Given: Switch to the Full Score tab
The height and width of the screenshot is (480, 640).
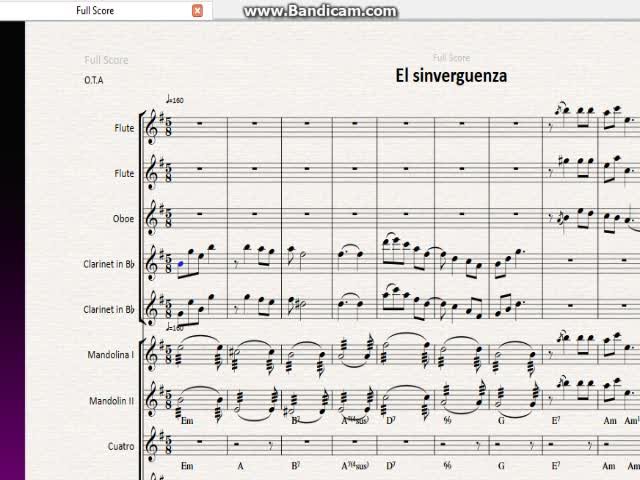Looking at the screenshot, I should (x=95, y=11).
